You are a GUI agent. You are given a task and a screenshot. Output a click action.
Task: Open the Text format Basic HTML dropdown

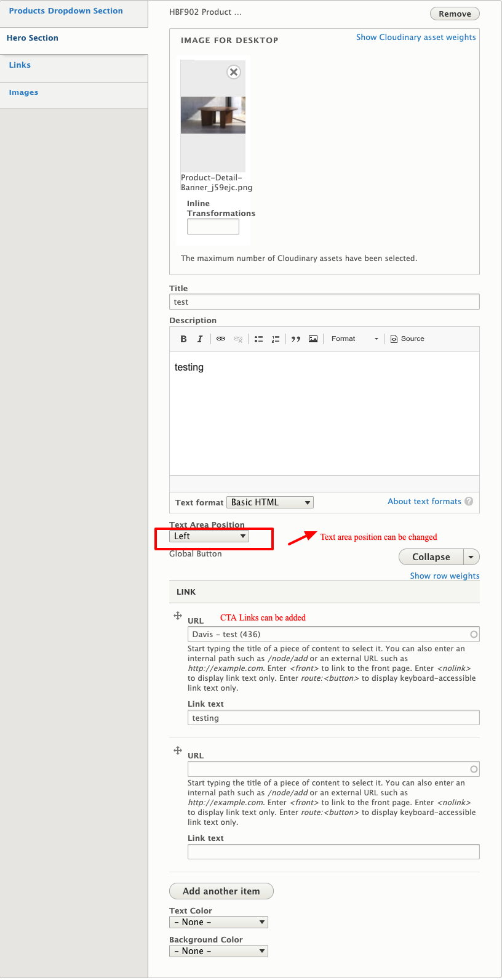click(270, 503)
